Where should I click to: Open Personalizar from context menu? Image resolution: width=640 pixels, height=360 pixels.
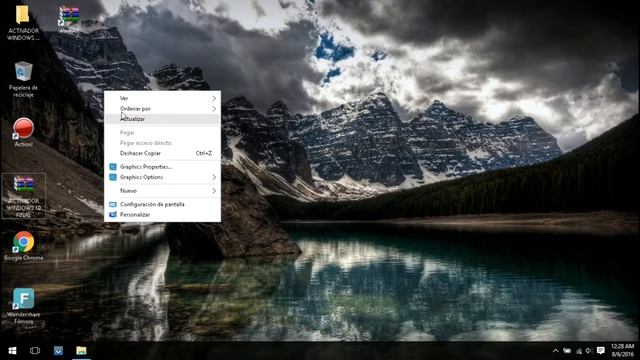click(162, 214)
